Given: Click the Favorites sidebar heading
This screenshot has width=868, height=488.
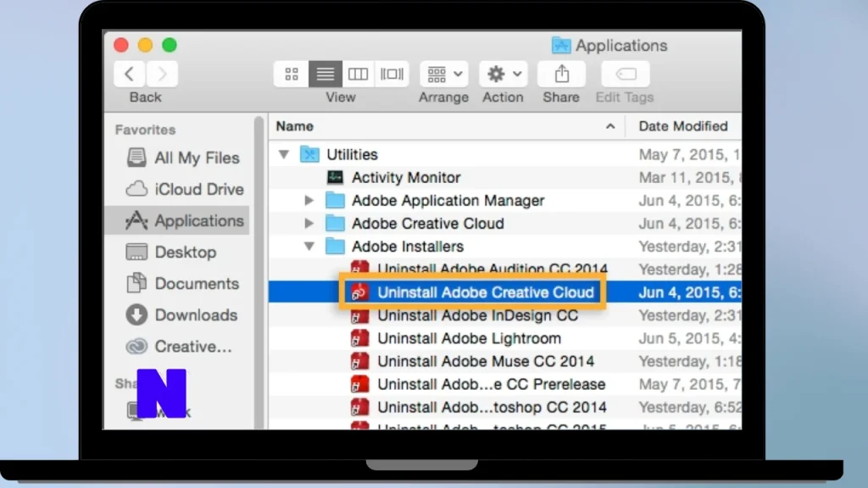Looking at the screenshot, I should (146, 130).
